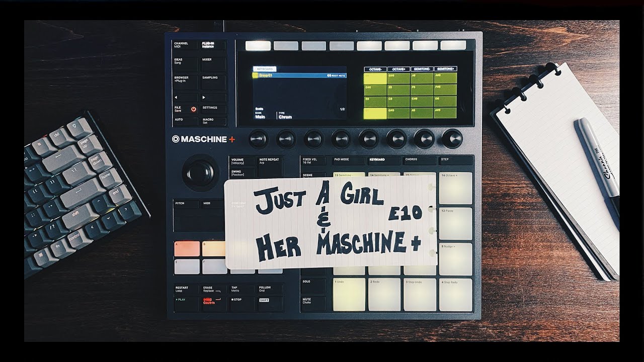The width and height of the screenshot is (644, 362).
Task: Toggle the FOLLOW Grid button
Action: [x=270, y=290]
